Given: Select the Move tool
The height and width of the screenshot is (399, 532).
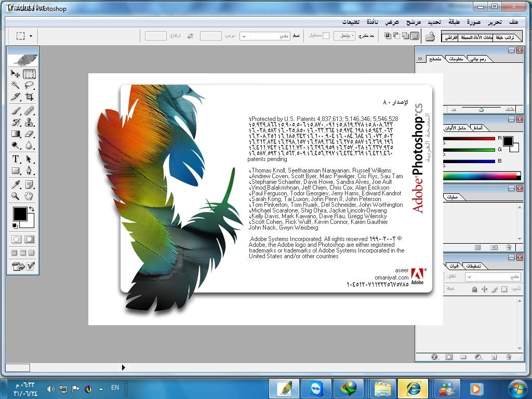Looking at the screenshot, I should (15, 74).
